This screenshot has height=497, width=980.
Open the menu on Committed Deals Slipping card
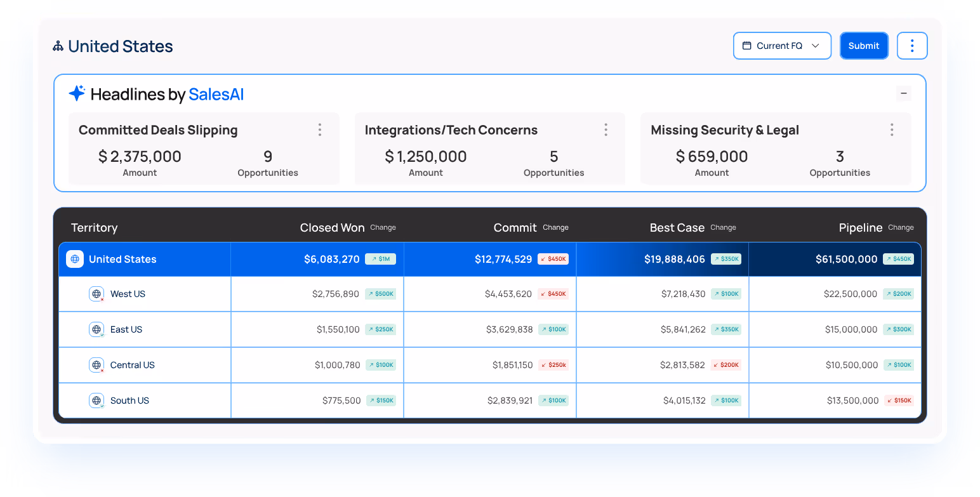[320, 129]
